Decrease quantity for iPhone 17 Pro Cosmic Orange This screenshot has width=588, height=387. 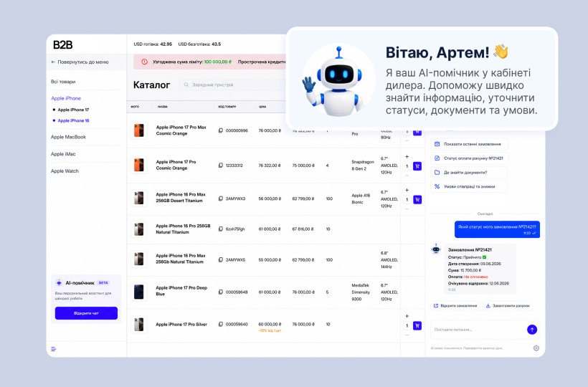[407, 175]
